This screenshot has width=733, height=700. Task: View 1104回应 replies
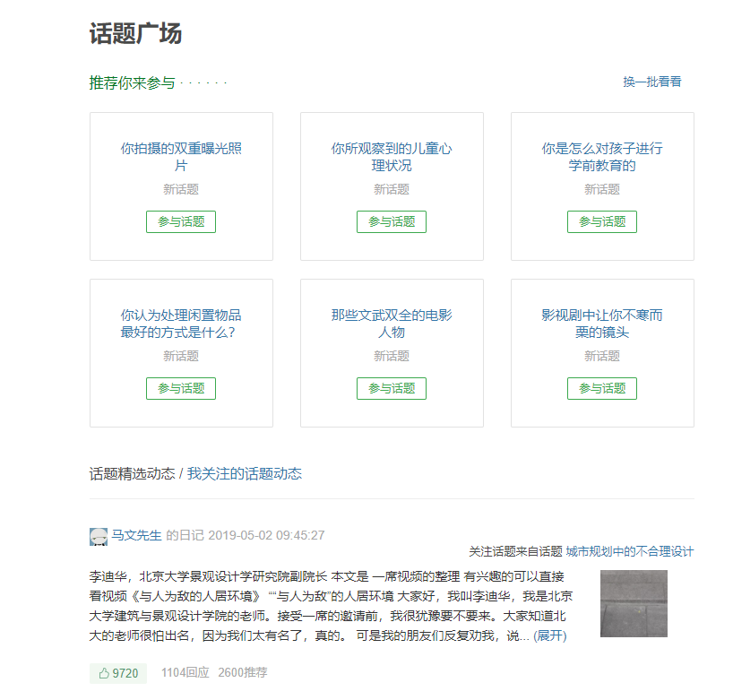[x=185, y=673]
